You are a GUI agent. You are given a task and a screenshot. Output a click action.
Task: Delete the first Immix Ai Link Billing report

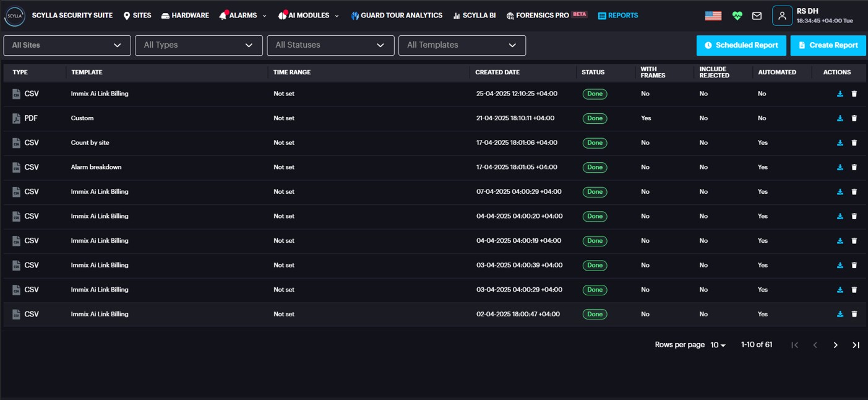click(854, 94)
